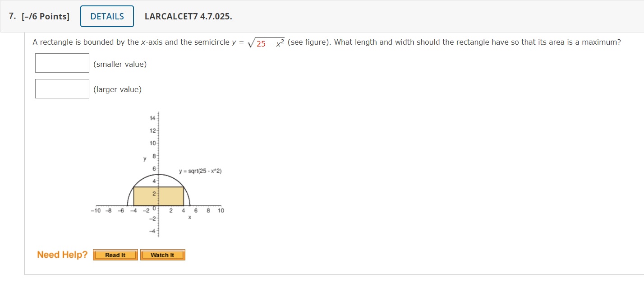
Task: Click the larger value answer box
Action: pos(61,88)
